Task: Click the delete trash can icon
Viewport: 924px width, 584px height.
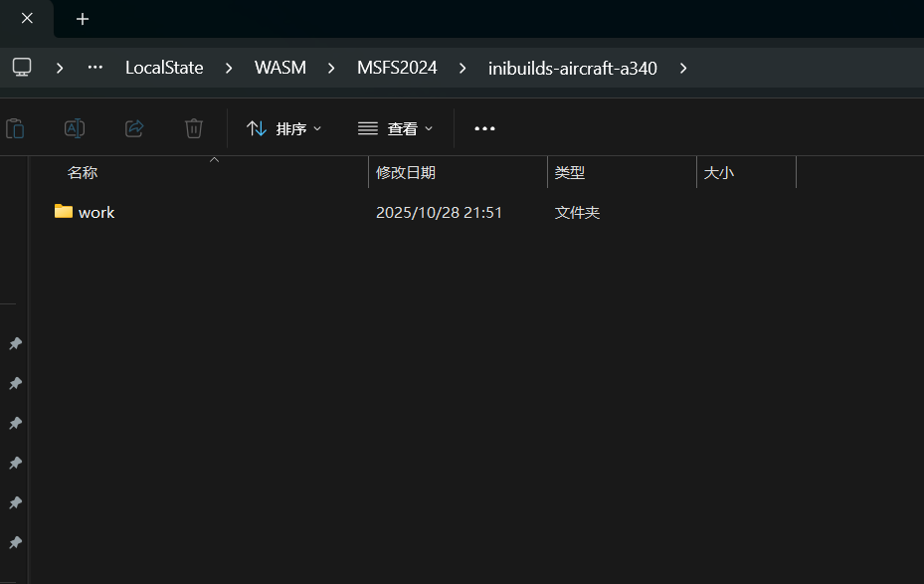Action: (x=194, y=128)
